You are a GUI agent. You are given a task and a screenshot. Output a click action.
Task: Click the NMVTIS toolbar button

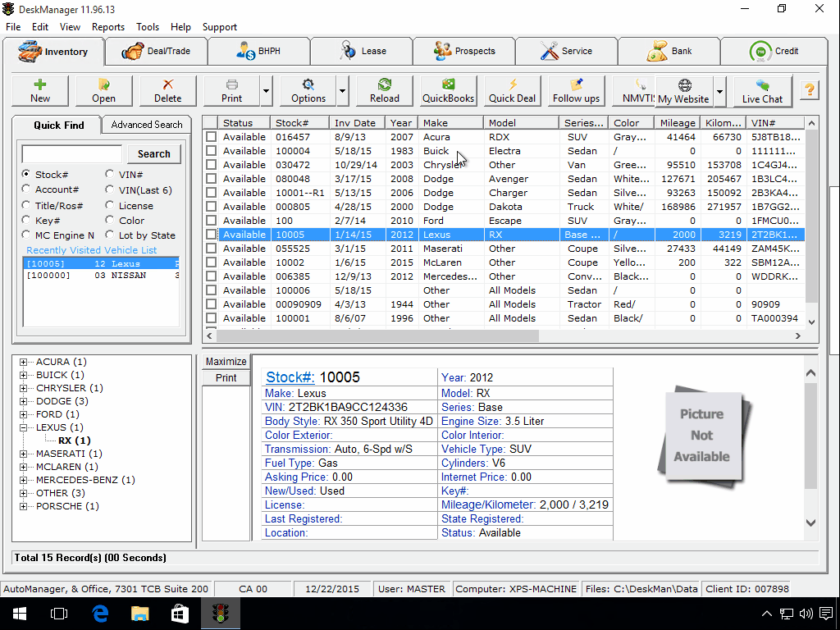pyautogui.click(x=634, y=91)
